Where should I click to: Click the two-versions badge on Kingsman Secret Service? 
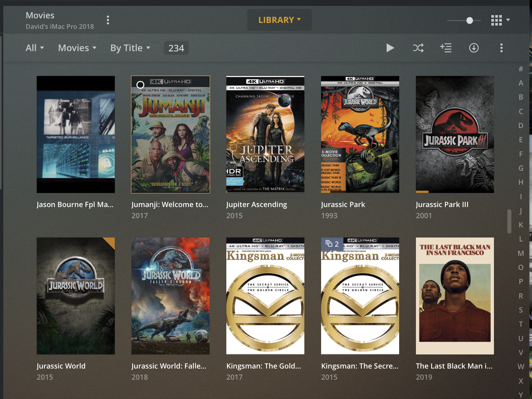(x=332, y=244)
